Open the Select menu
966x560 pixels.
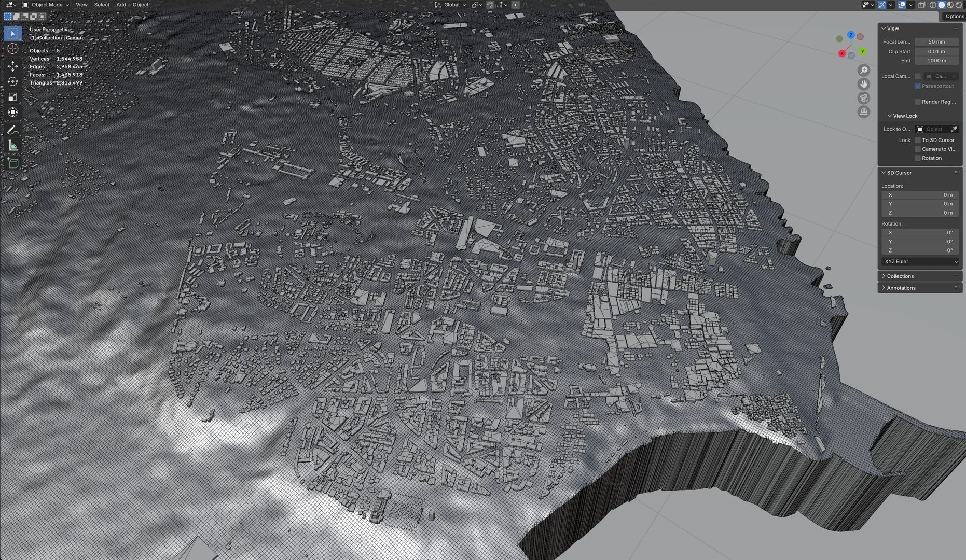click(x=102, y=5)
